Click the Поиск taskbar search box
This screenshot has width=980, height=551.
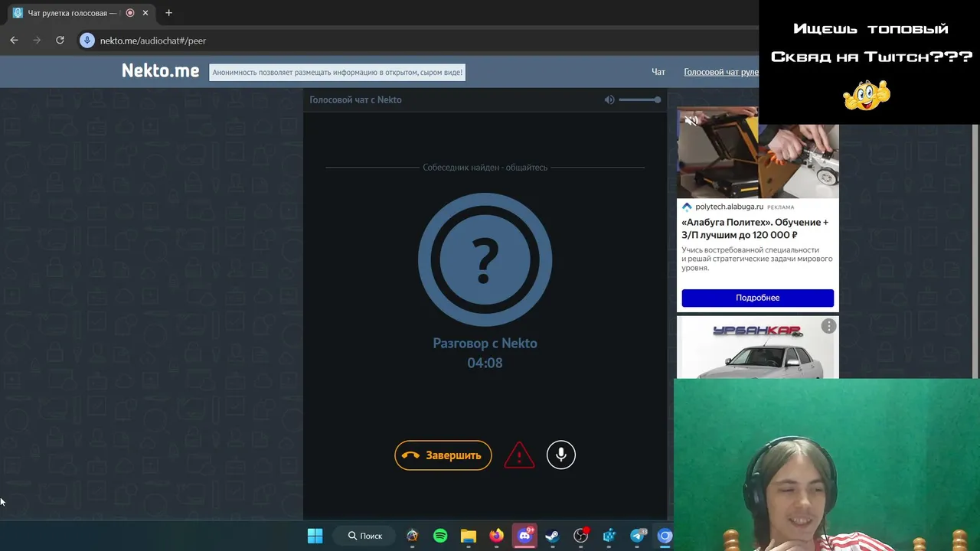[364, 536]
